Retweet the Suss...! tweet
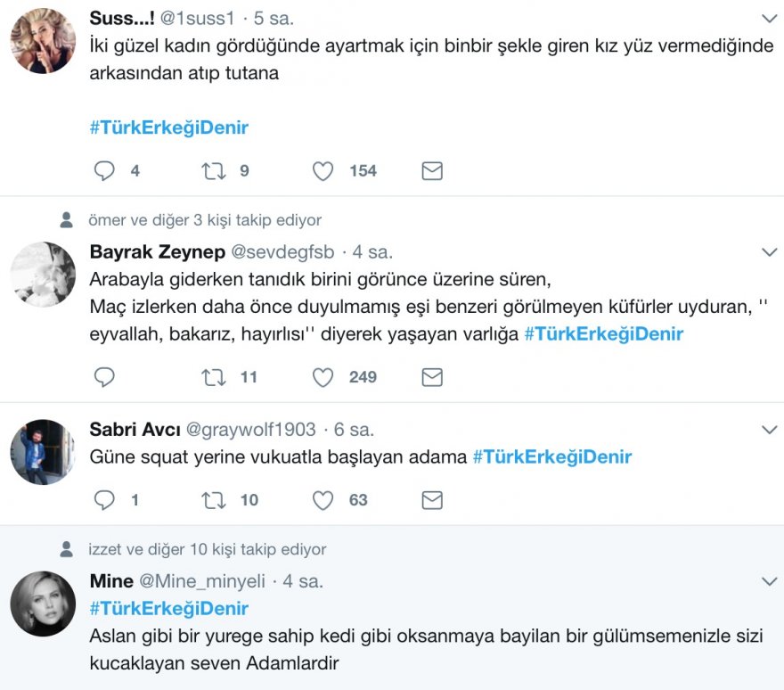 click(214, 171)
